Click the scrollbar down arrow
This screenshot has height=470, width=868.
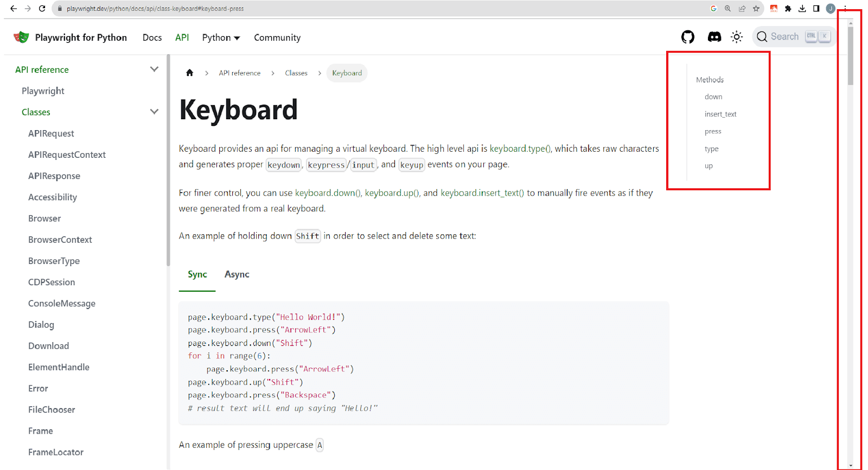click(x=851, y=466)
